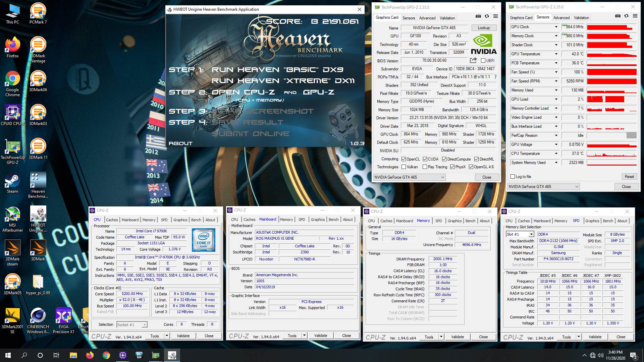Switch to the Caches tab in the CPU-Z CPU tab window

click(x=112, y=220)
